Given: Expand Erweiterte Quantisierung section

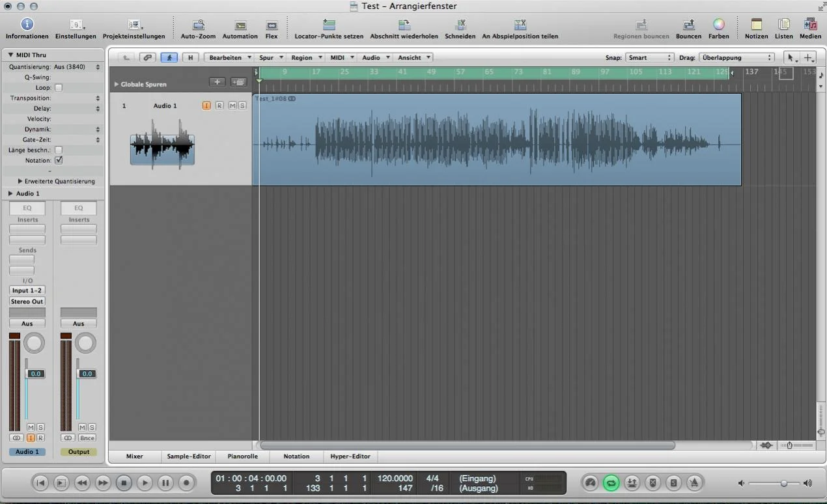Looking at the screenshot, I should click(20, 181).
